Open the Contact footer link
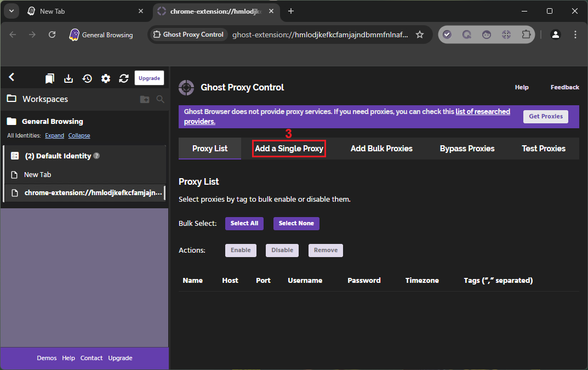The width and height of the screenshot is (588, 370). click(x=91, y=358)
